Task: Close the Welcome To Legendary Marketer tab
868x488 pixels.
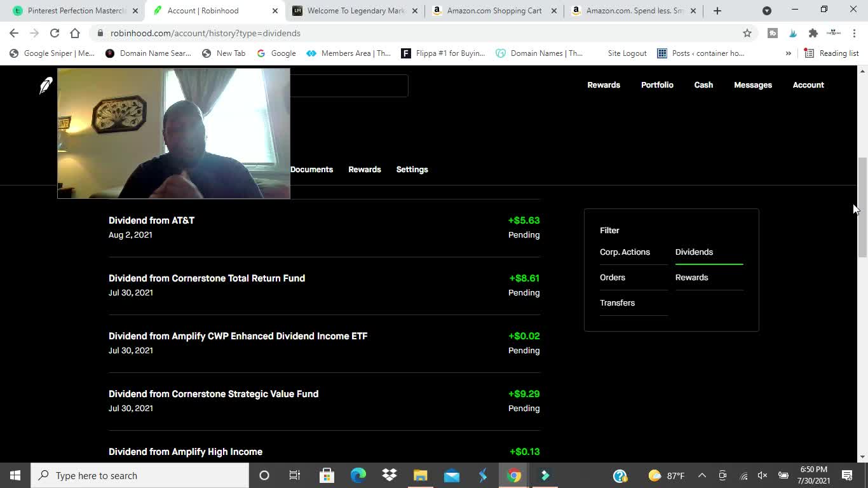Action: [x=414, y=11]
